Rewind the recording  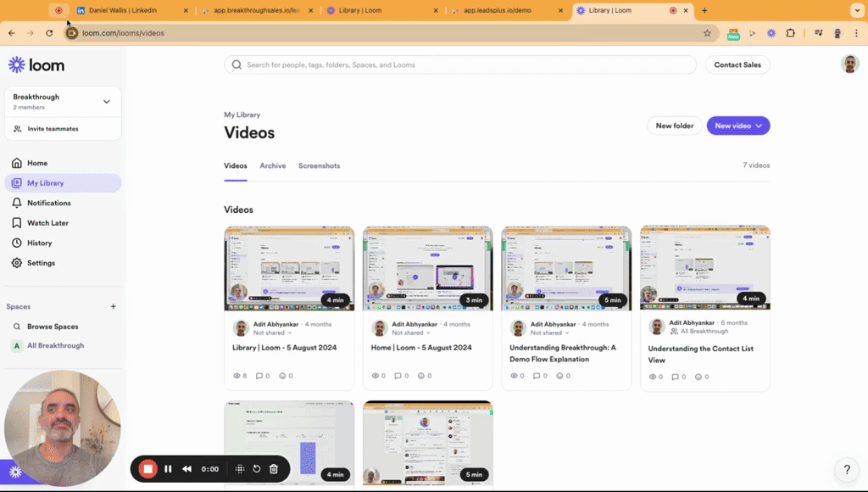(x=187, y=469)
